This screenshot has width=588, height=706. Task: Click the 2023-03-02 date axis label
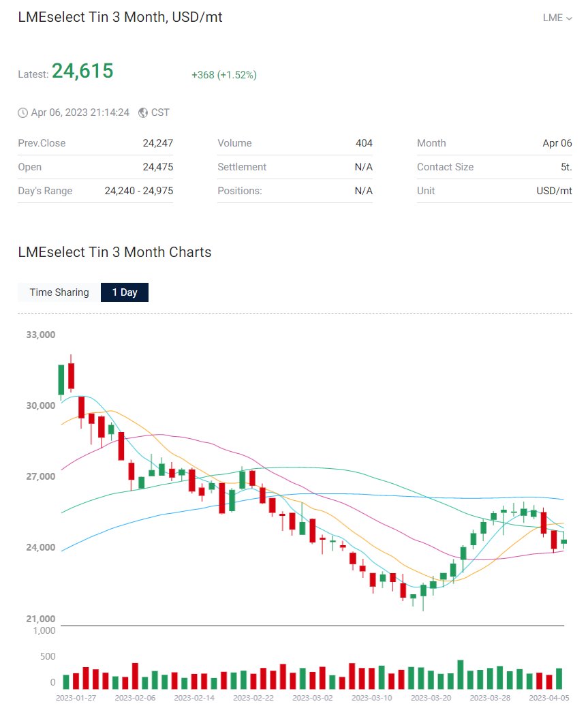click(313, 697)
